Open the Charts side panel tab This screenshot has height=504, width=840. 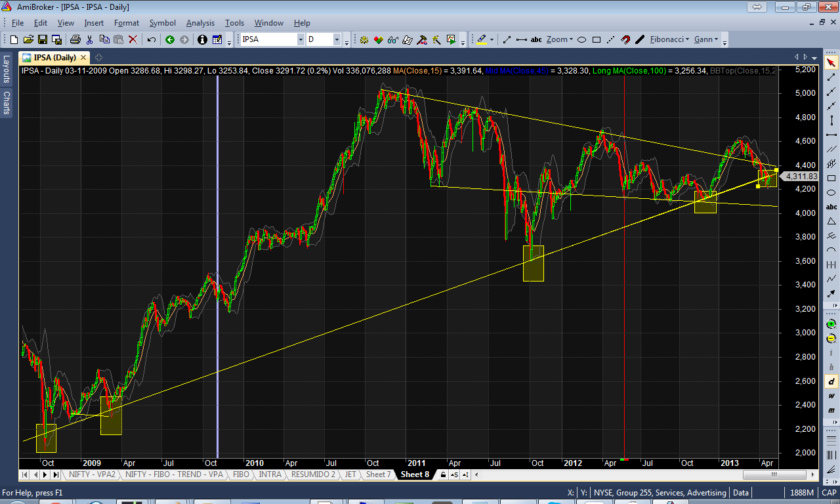7,103
